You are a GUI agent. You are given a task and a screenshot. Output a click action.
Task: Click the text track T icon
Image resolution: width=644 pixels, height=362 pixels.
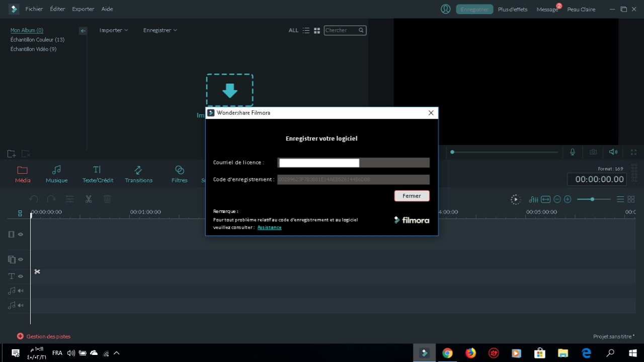tap(12, 276)
